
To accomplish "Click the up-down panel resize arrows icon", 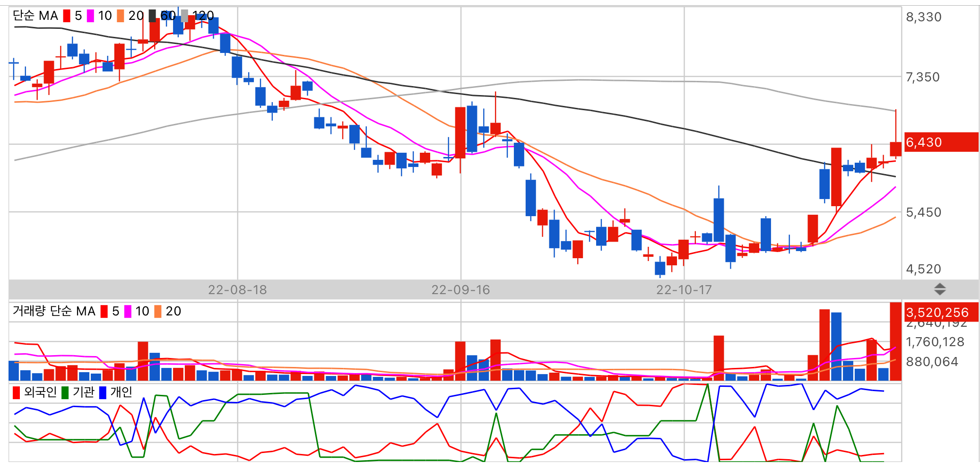I will [x=940, y=289].
